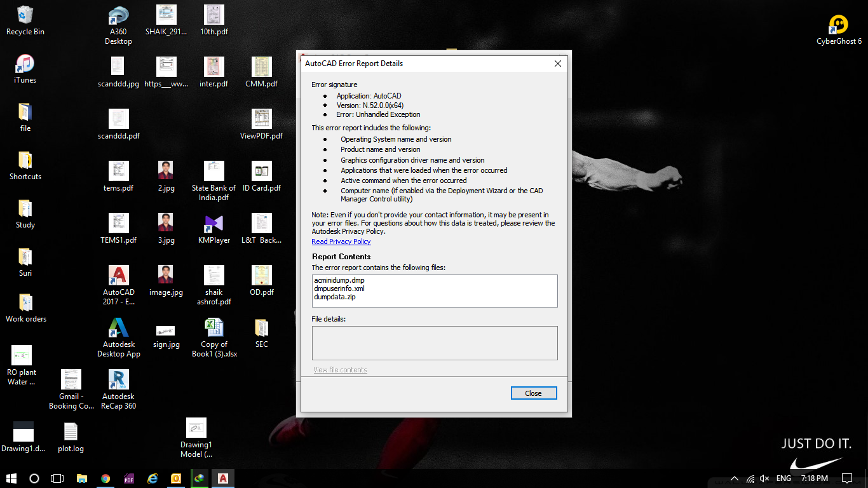The width and height of the screenshot is (868, 488).
Task: Click inside the File details box
Action: [435, 342]
